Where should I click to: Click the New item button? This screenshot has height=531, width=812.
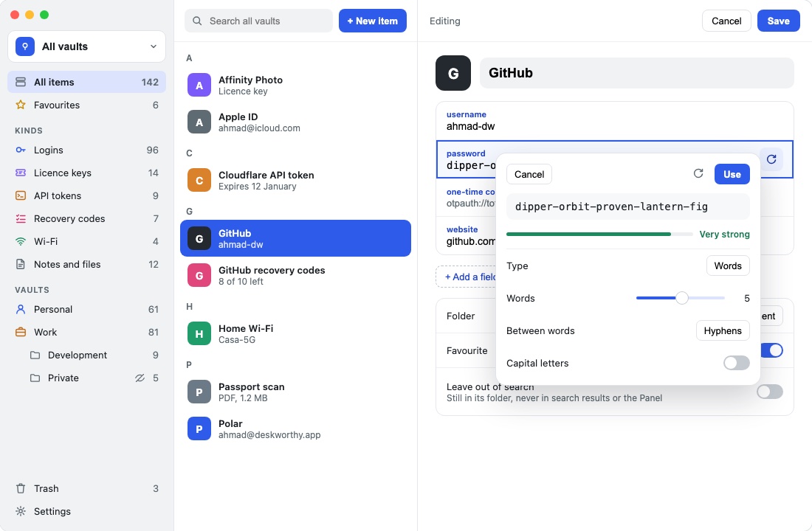coord(372,21)
